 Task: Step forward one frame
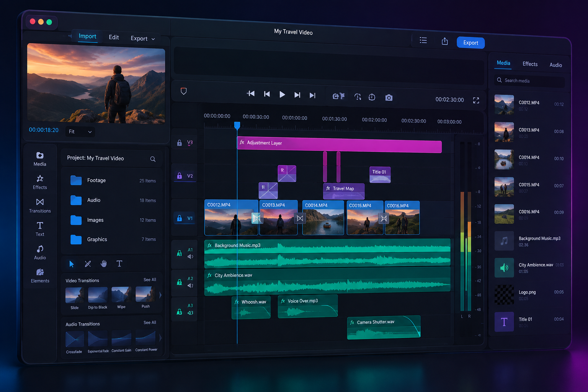[x=297, y=95]
